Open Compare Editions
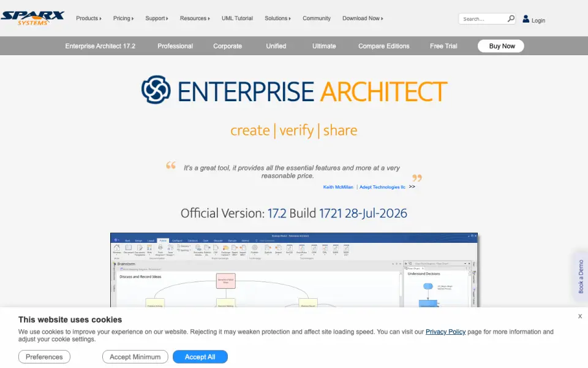This screenshot has width=588, height=368. coord(383,46)
